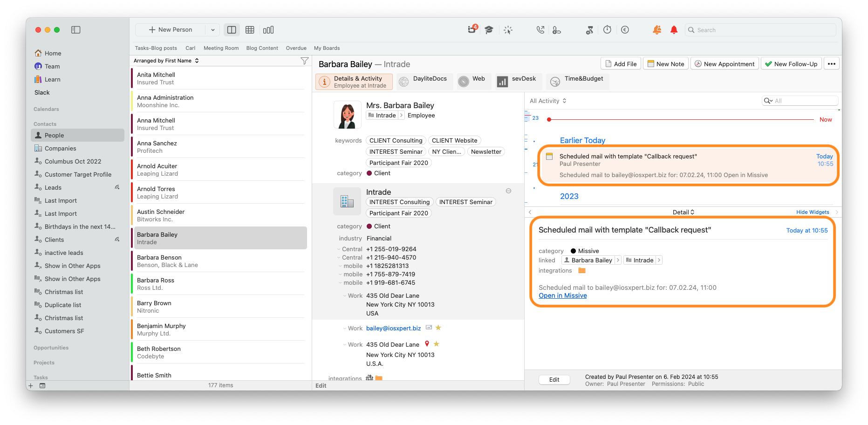
Task: Click the list filter funnel icon
Action: pyautogui.click(x=304, y=61)
